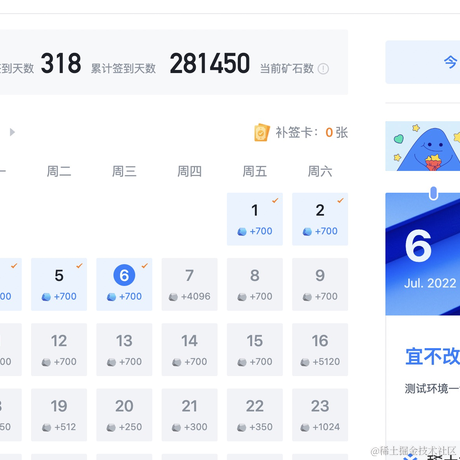Click the 周四 column header
Screen dimensions: 460x460
pyautogui.click(x=189, y=171)
